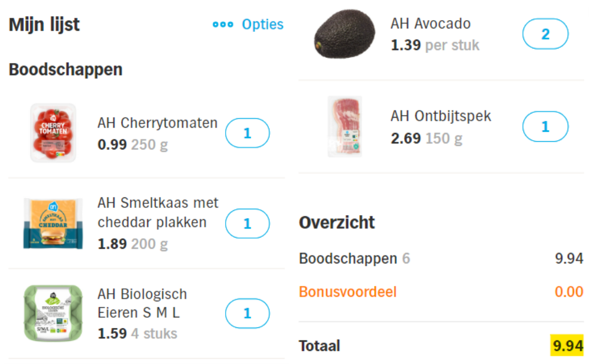
Task: Open the AH Avocado product image
Action: (x=344, y=34)
